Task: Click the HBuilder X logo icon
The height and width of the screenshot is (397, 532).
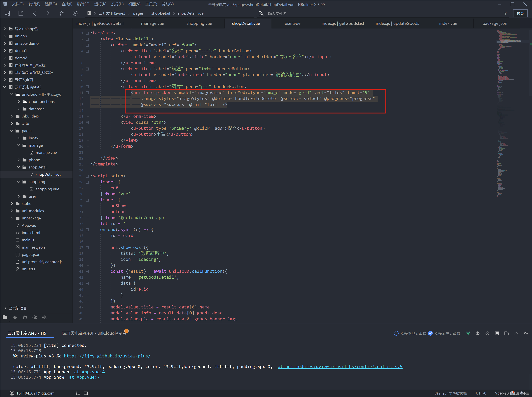Action: (x=5, y=4)
